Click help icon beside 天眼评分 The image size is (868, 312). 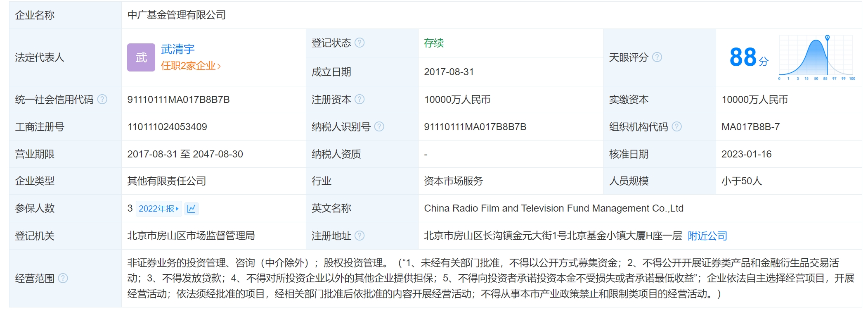click(x=657, y=57)
